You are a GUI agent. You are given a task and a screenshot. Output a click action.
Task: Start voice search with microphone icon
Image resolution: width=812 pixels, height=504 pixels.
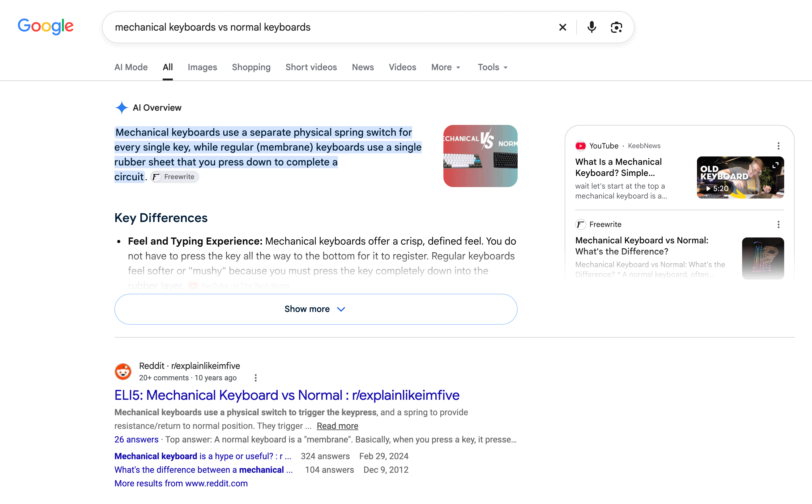(x=592, y=27)
